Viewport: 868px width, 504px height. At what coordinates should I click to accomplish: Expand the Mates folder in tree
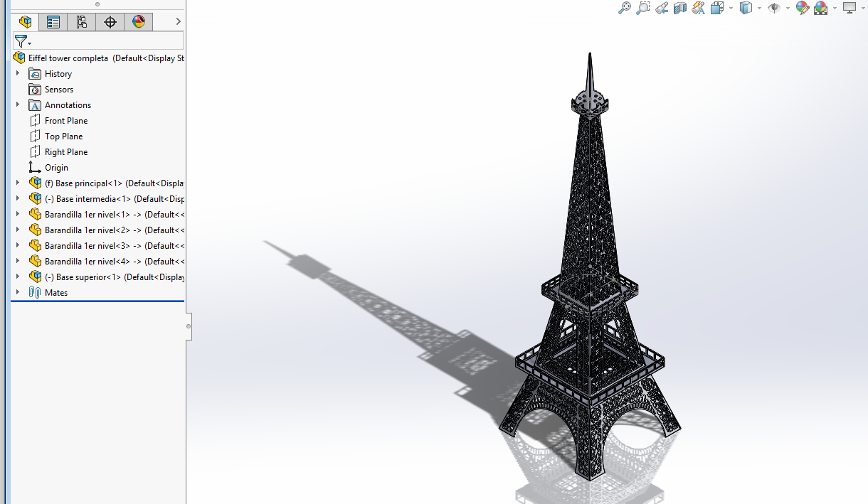click(18, 292)
